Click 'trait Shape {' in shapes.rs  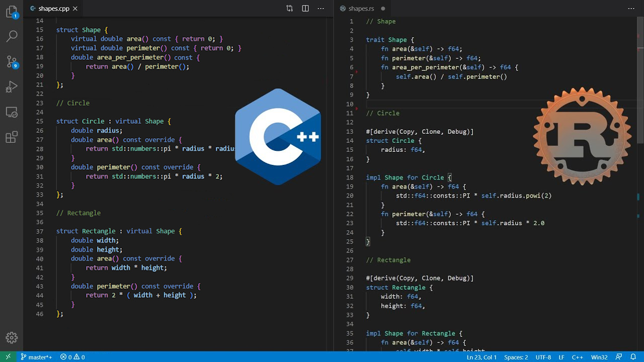tap(390, 40)
